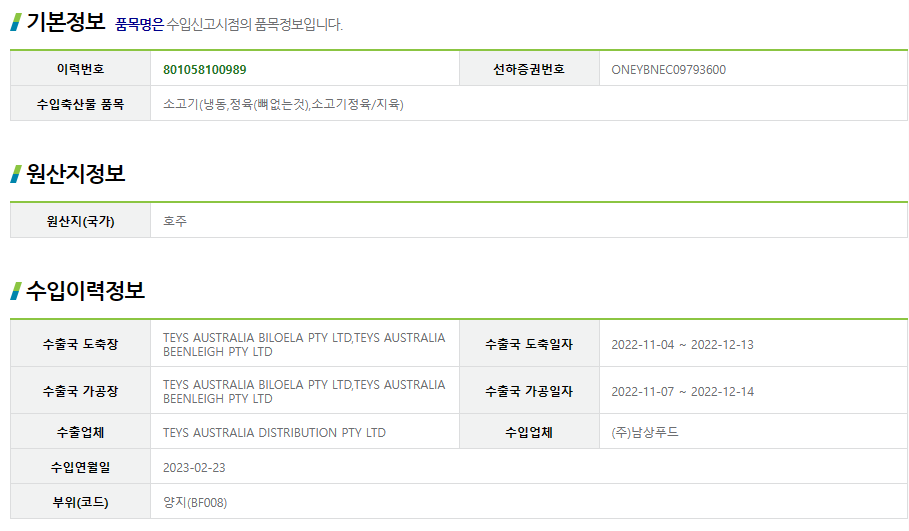Viewport: 909px width, 531px height.
Task: Click the slash icon beside 기본정보 heading
Action: pyautogui.click(x=16, y=23)
